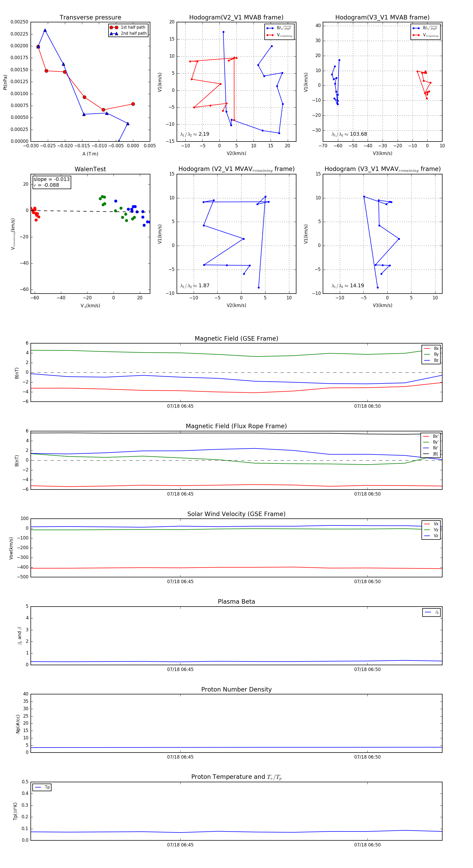The width and height of the screenshot is (473, 868).
Task: Click V_A(km/s) x-axis label of WalenTest
Action: pos(90,306)
